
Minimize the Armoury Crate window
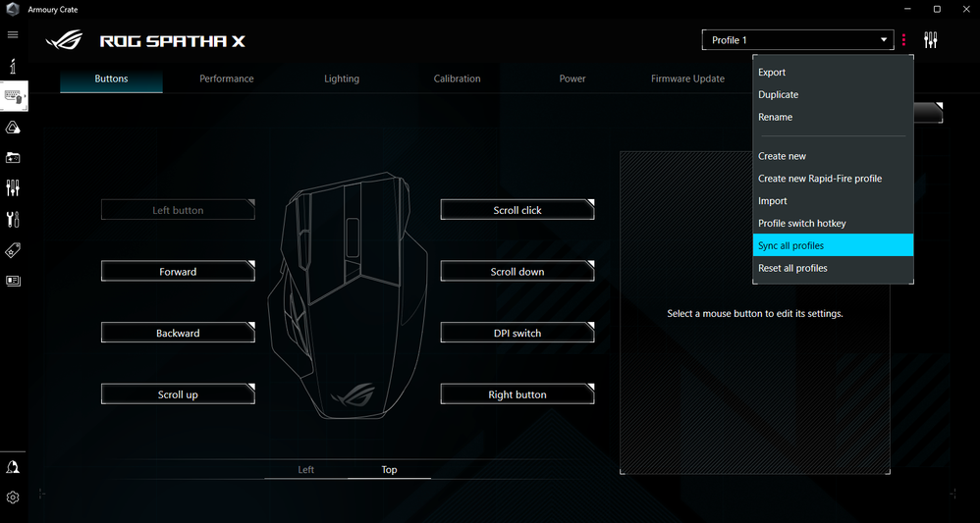pos(908,10)
